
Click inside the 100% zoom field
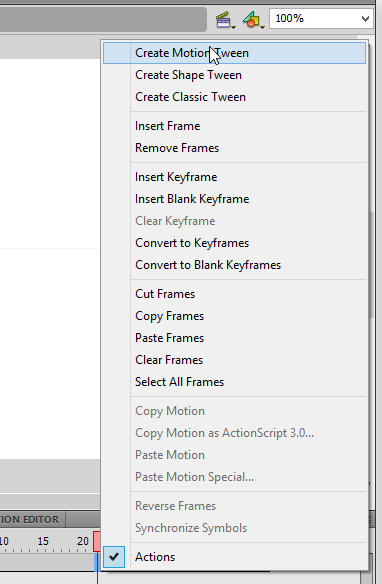pos(314,18)
